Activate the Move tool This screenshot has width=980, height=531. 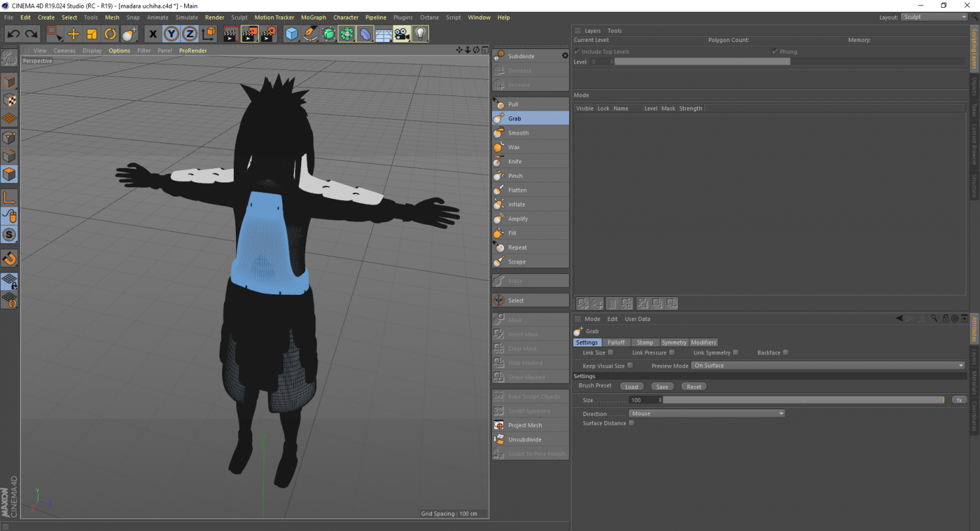73,34
